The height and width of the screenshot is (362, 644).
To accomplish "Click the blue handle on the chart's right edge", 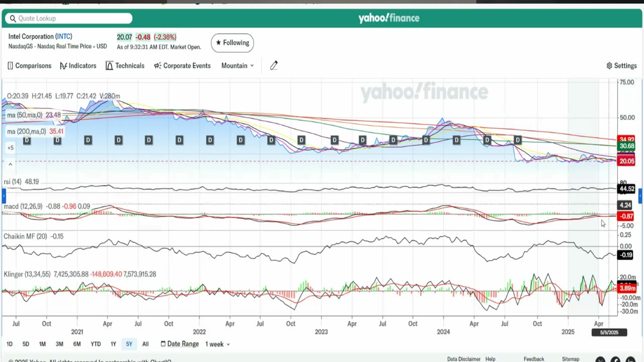I will coord(640,196).
